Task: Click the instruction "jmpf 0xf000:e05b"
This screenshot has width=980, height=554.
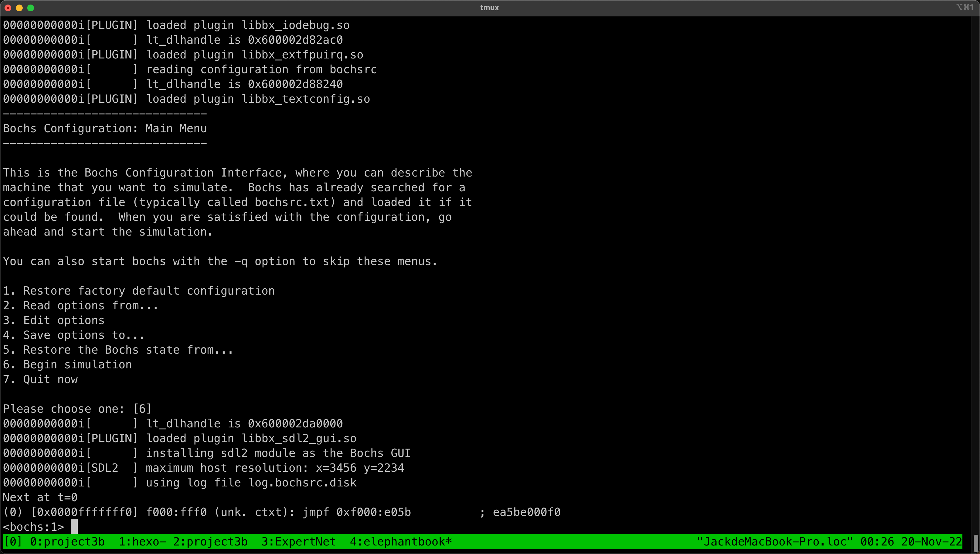Action: click(x=357, y=513)
